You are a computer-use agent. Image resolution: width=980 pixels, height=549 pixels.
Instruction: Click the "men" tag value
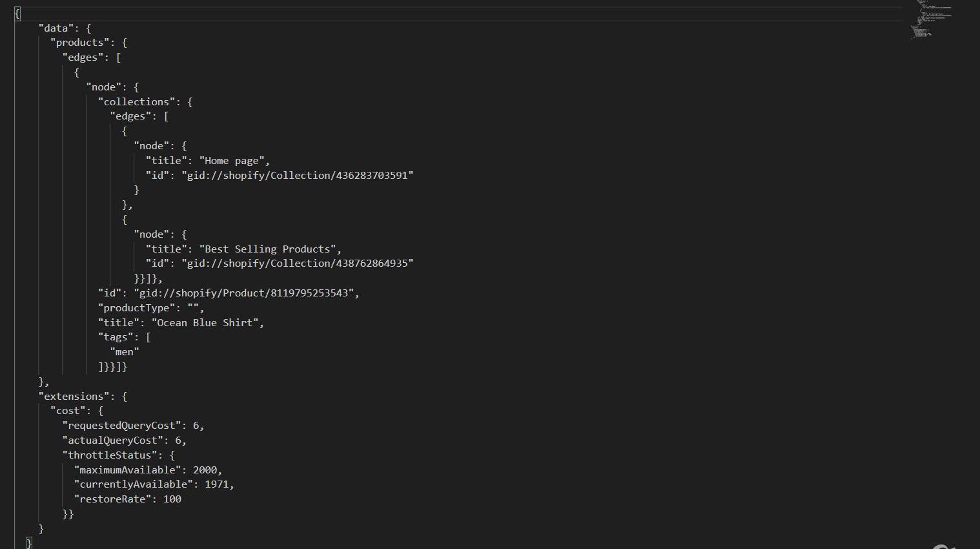[x=125, y=352]
